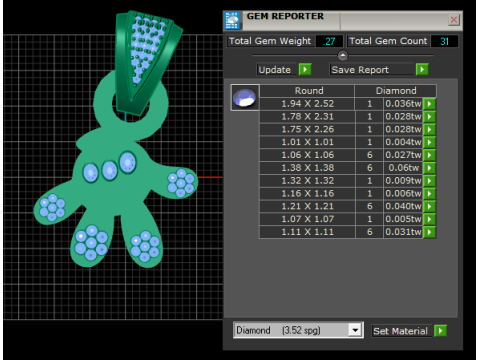This screenshot has width=480, height=360.
Task: Select the 1.38 X 1.38 size cell
Action: pos(307,168)
